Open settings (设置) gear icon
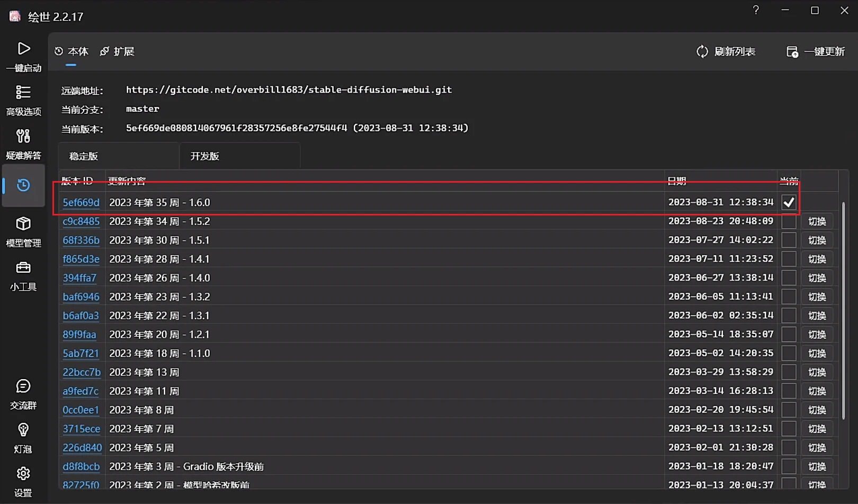The image size is (858, 504). [x=23, y=474]
